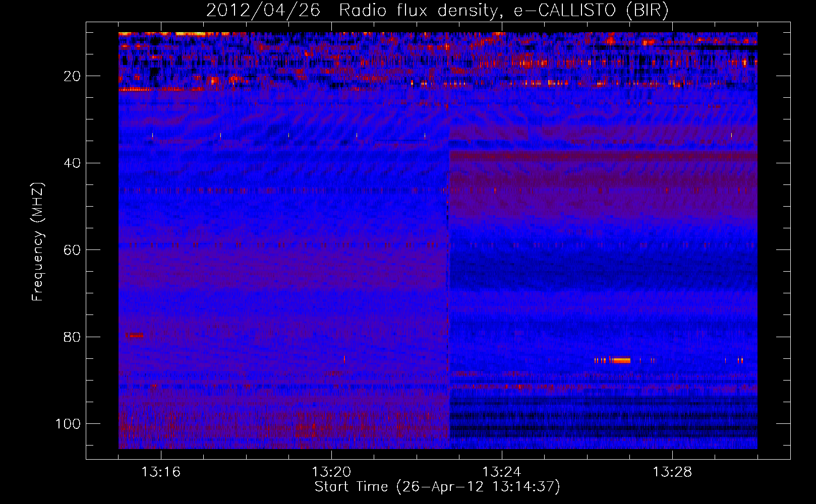Viewport: 816px width, 504px height.
Task: Click the '13:16' time tick label
Action: coord(161,472)
